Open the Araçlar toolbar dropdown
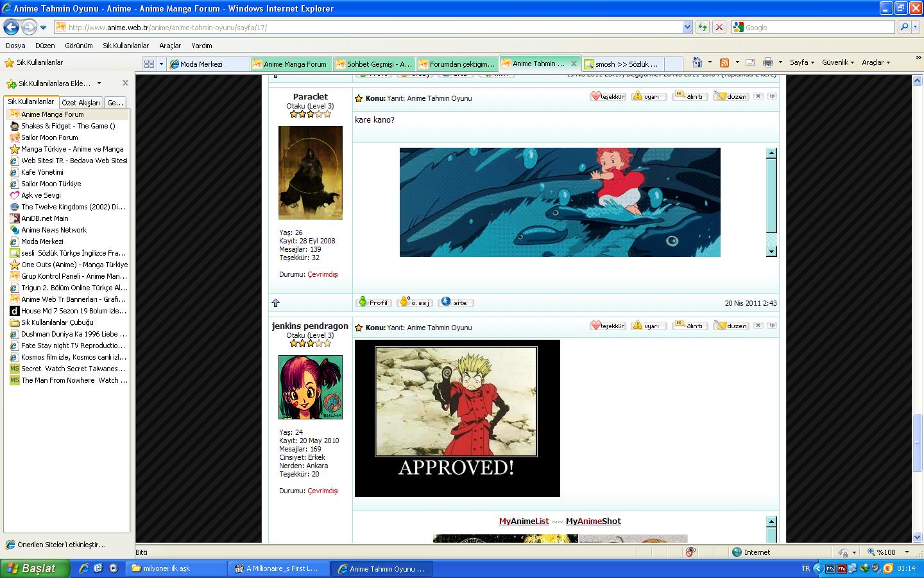924x578 pixels. click(x=876, y=62)
